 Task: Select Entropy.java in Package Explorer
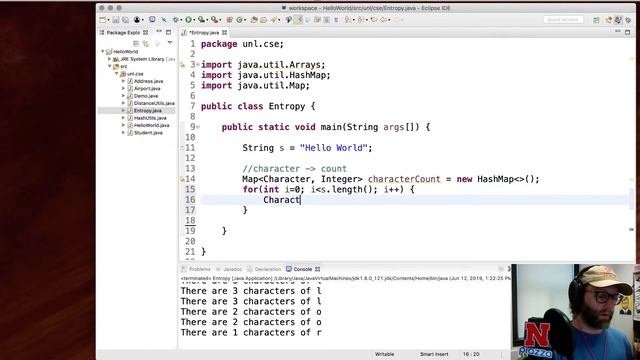tap(147, 110)
